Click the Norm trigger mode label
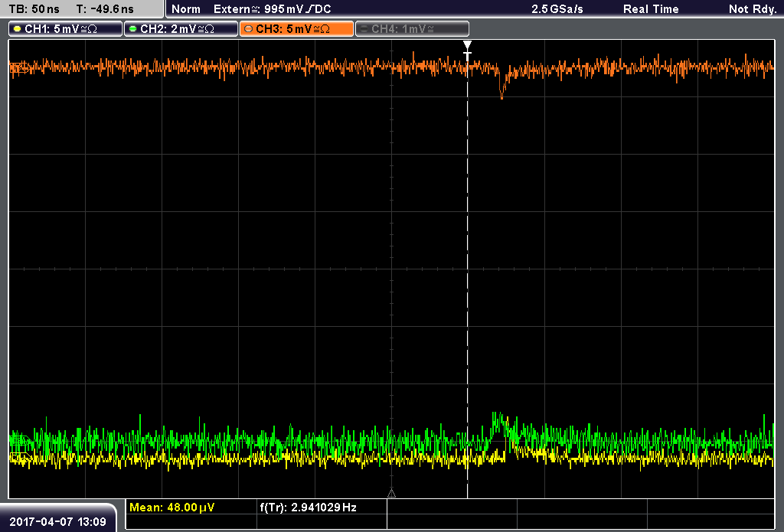This screenshot has height=532, width=784. coord(186,9)
